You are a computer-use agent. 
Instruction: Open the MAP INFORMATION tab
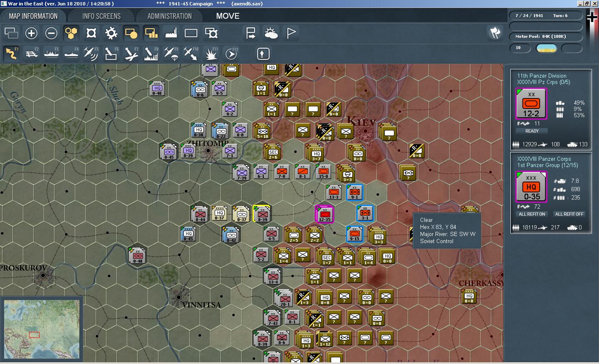click(x=33, y=16)
